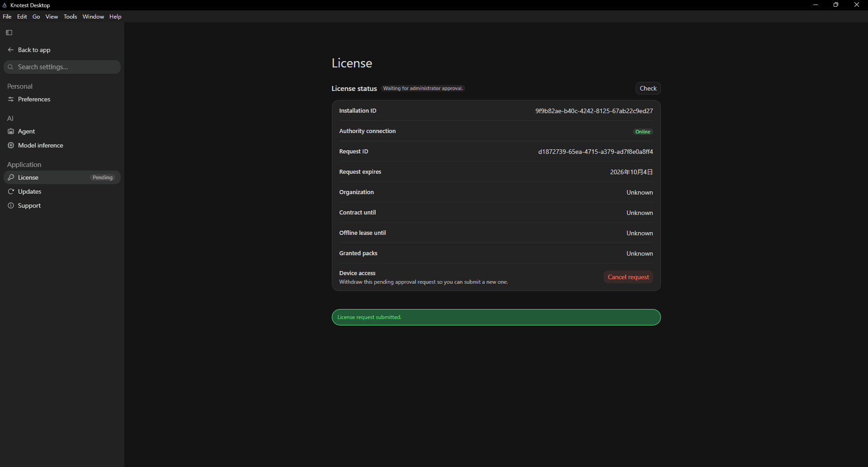This screenshot has height=467, width=868.
Task: Click the Cancel request button
Action: pyautogui.click(x=628, y=277)
